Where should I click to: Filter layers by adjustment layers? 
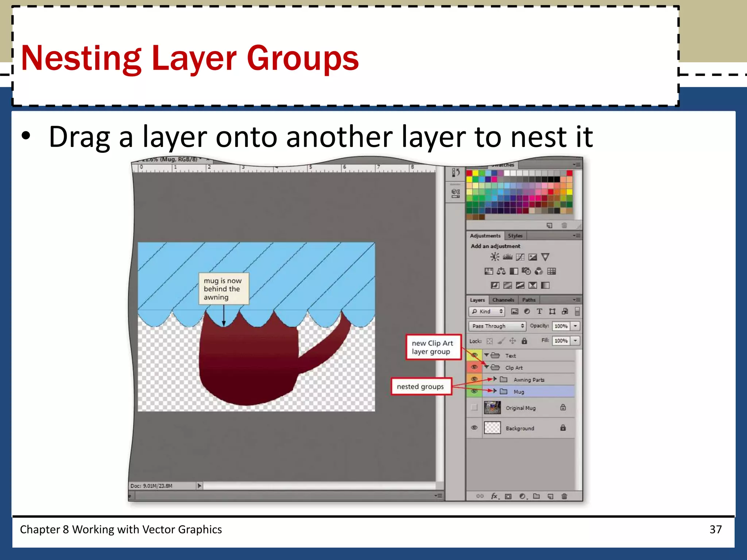point(527,311)
